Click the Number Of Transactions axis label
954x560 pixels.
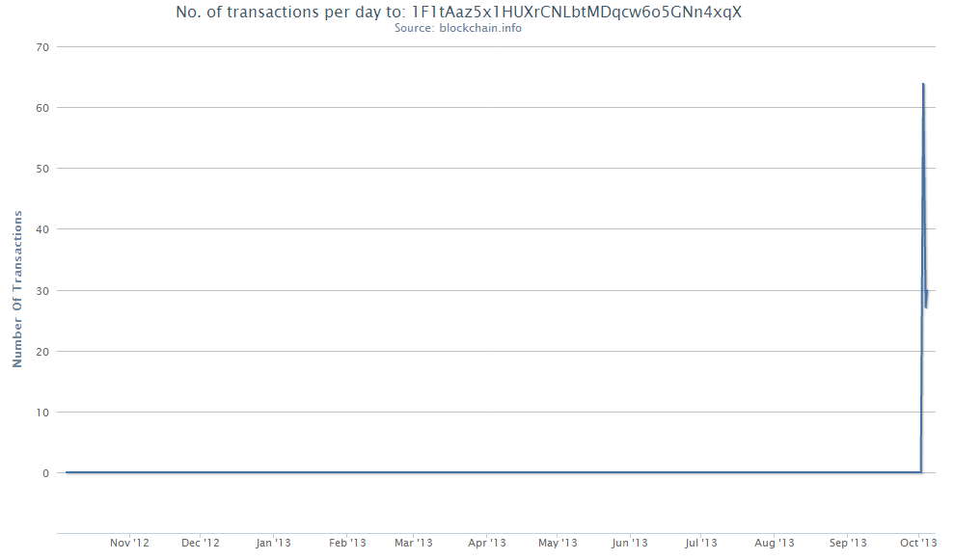[x=17, y=289]
